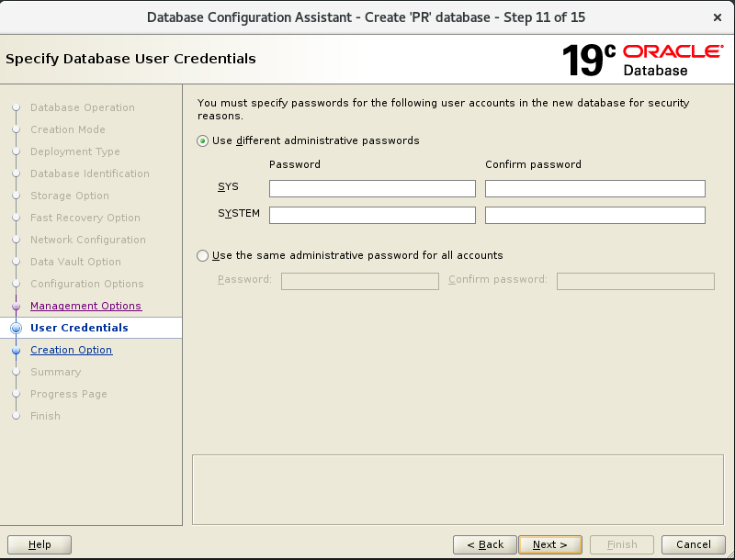Click the Next button
Image resolution: width=735 pixels, height=560 pixels.
[x=550, y=544]
